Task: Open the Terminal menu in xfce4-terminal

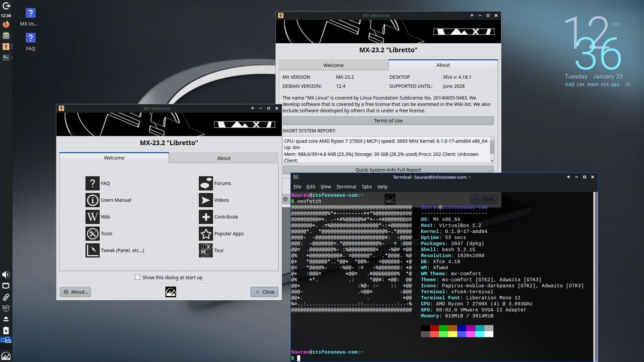Action: (x=345, y=186)
